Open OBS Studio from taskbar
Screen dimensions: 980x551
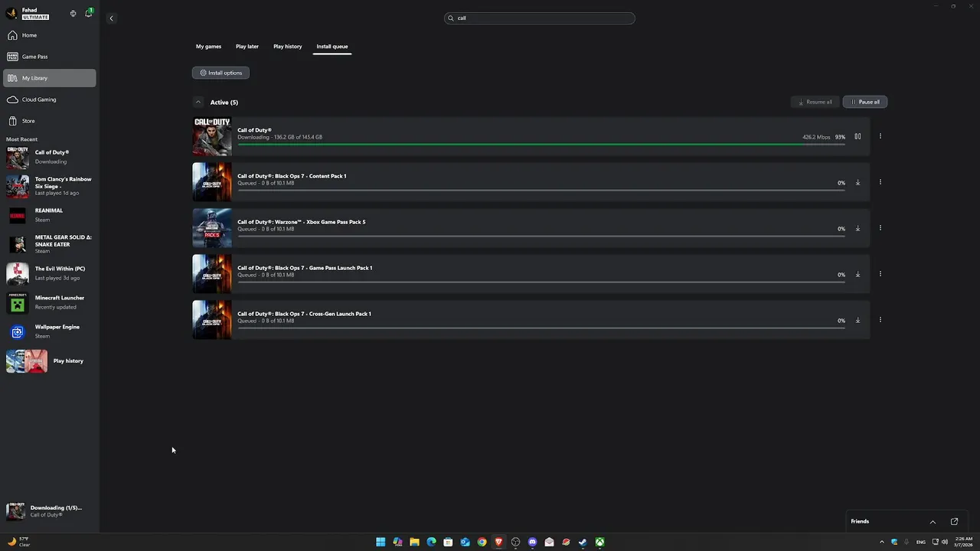[x=515, y=542]
